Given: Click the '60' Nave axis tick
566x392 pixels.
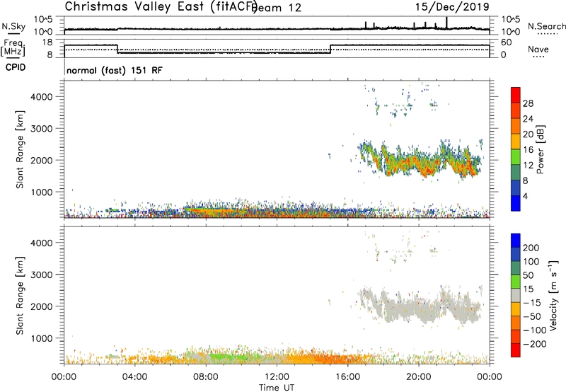Looking at the screenshot, I should pos(506,42).
